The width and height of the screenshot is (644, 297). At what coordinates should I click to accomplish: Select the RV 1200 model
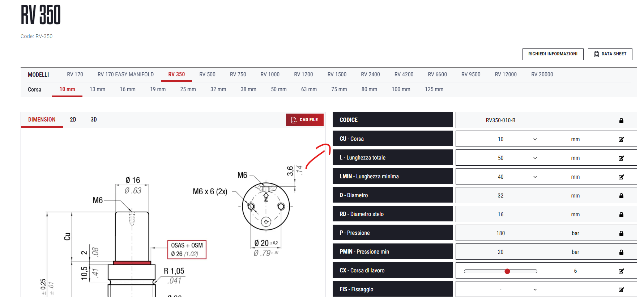point(303,75)
